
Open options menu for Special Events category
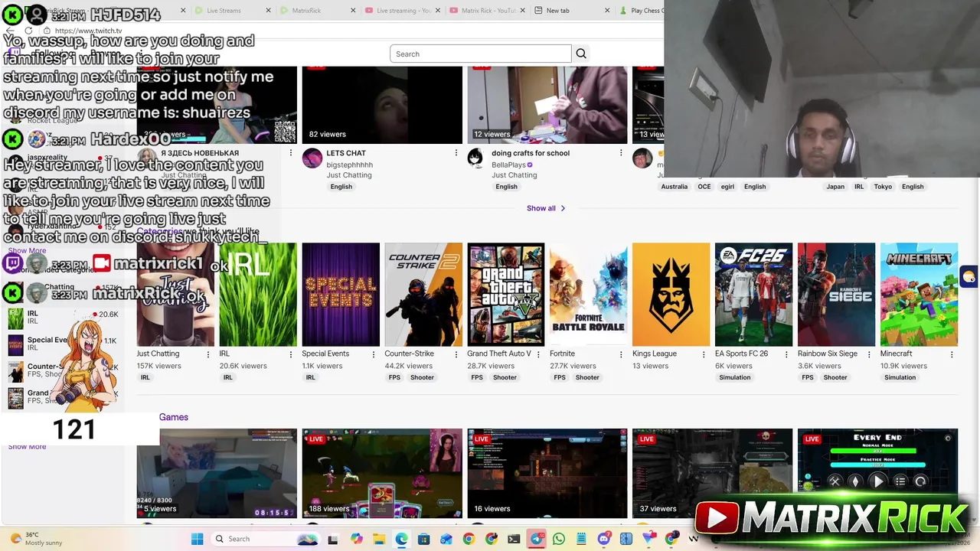tap(374, 354)
